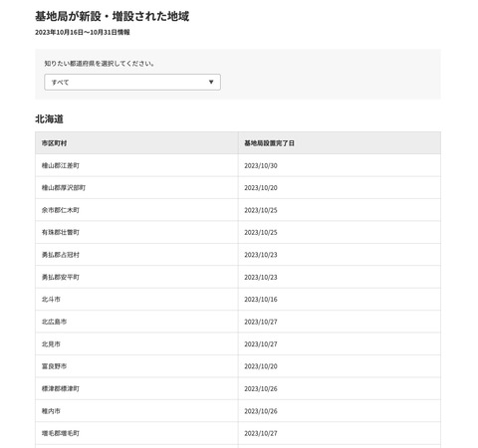Image resolution: width=478 pixels, height=448 pixels.
Task: Select the 余市郡仁木町 row entry
Action: click(238, 210)
